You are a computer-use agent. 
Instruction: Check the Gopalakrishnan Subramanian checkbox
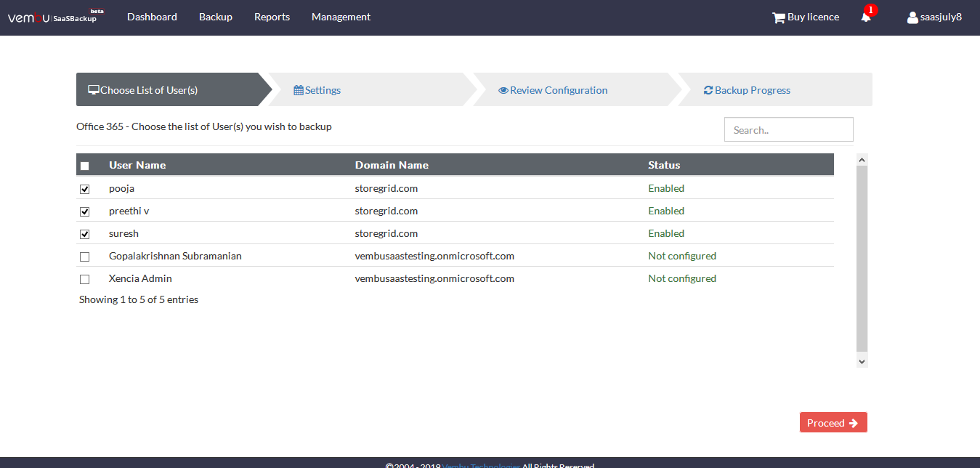(x=84, y=257)
